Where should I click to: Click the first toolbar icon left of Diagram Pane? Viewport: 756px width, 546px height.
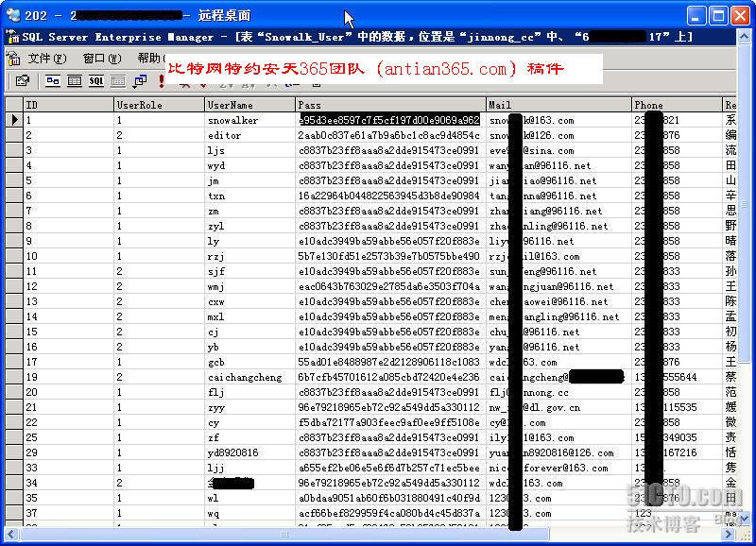[x=22, y=81]
